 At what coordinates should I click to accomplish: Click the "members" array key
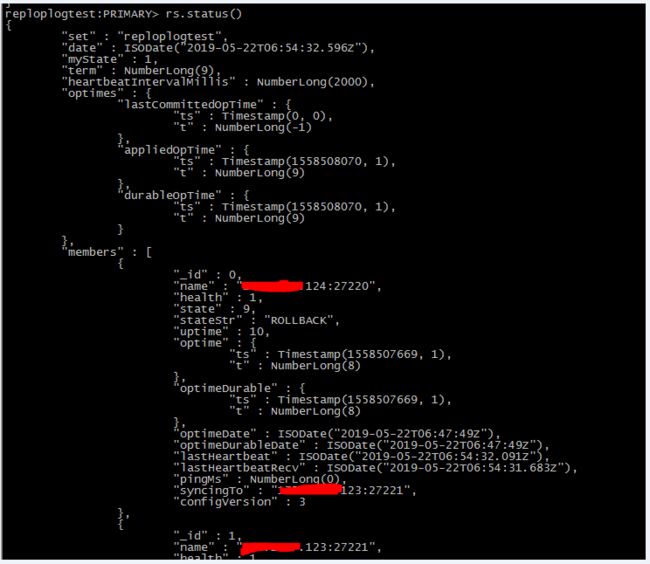[x=92, y=252]
